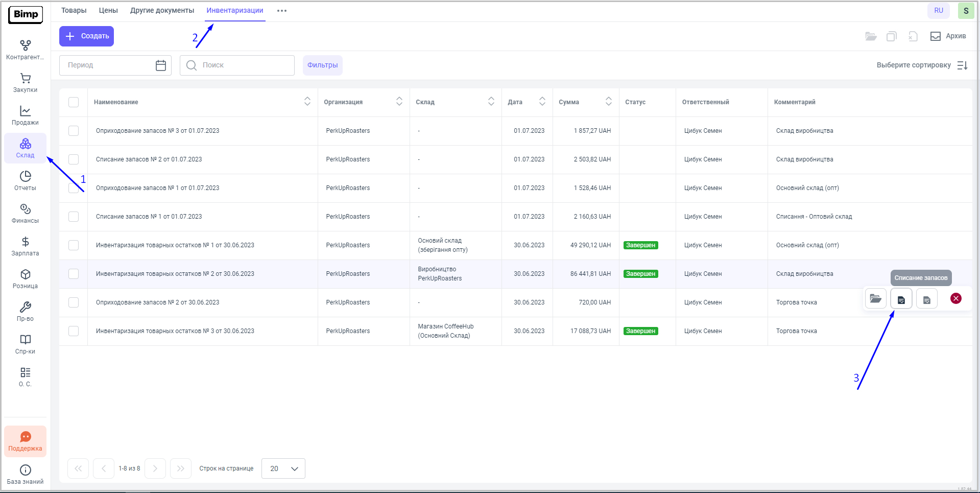Select checkbox for Инвентаризация товарных остатков № 3
The width and height of the screenshot is (980, 493).
(74, 331)
